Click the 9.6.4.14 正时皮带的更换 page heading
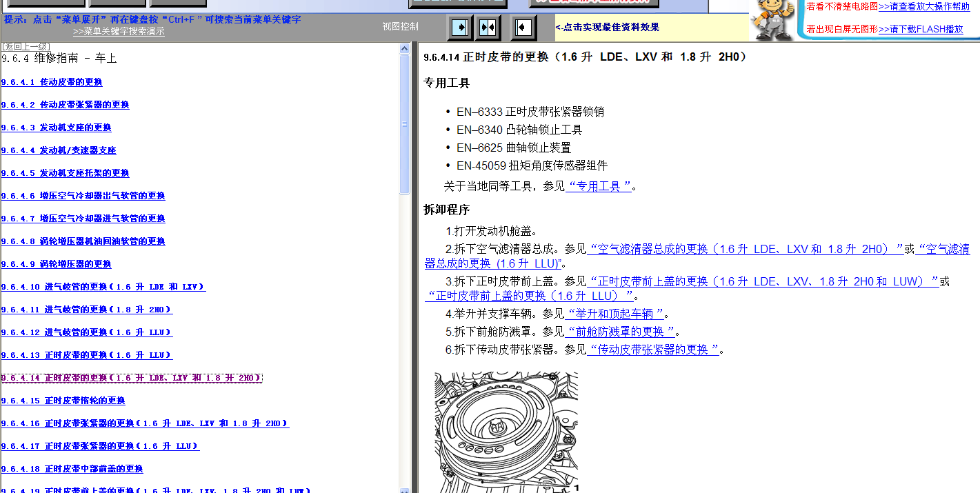980x493 pixels. 586,57
